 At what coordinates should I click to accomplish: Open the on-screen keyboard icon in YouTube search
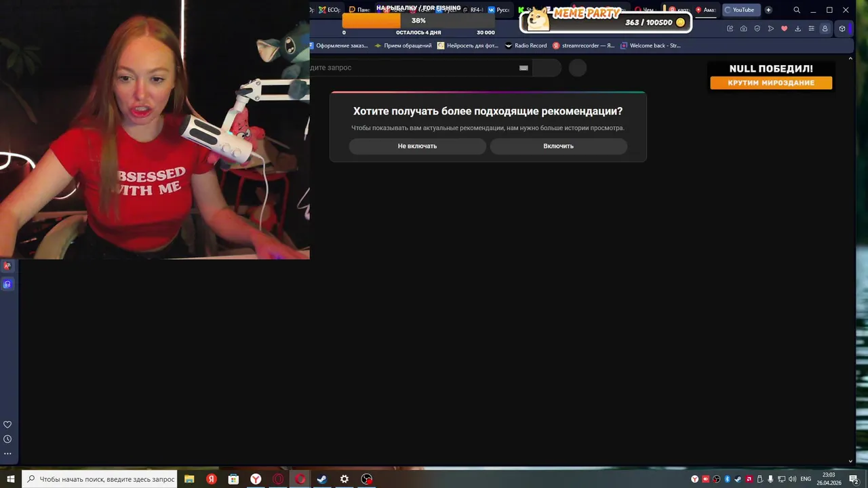(x=524, y=68)
